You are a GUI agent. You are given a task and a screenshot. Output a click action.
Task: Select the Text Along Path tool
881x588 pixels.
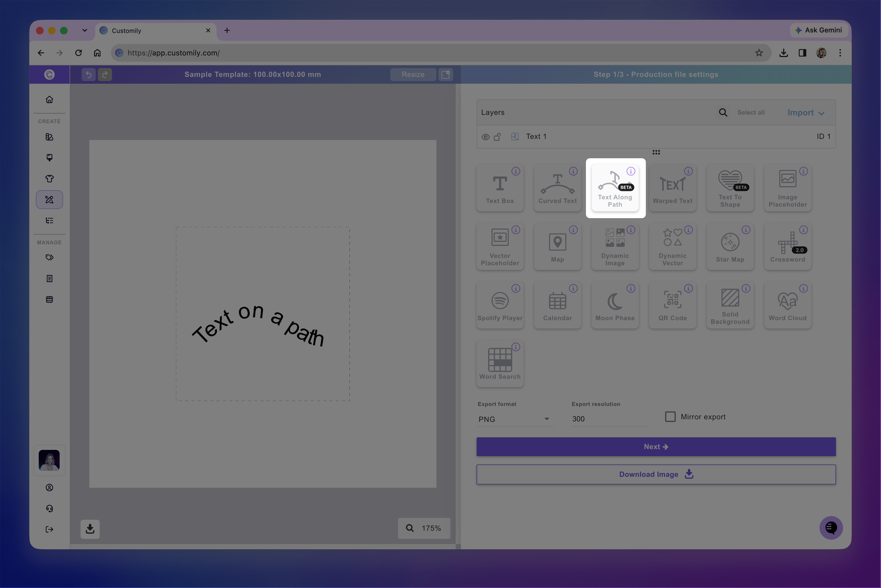click(615, 188)
